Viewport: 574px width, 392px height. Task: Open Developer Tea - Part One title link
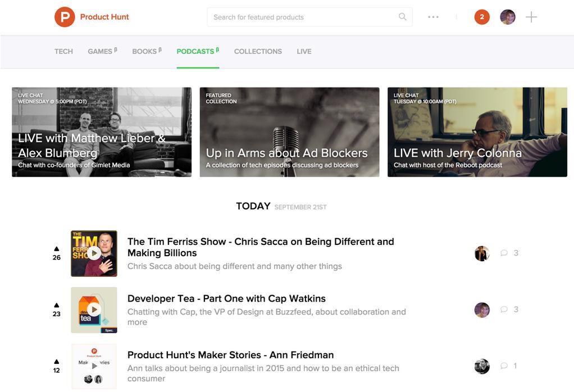point(226,299)
